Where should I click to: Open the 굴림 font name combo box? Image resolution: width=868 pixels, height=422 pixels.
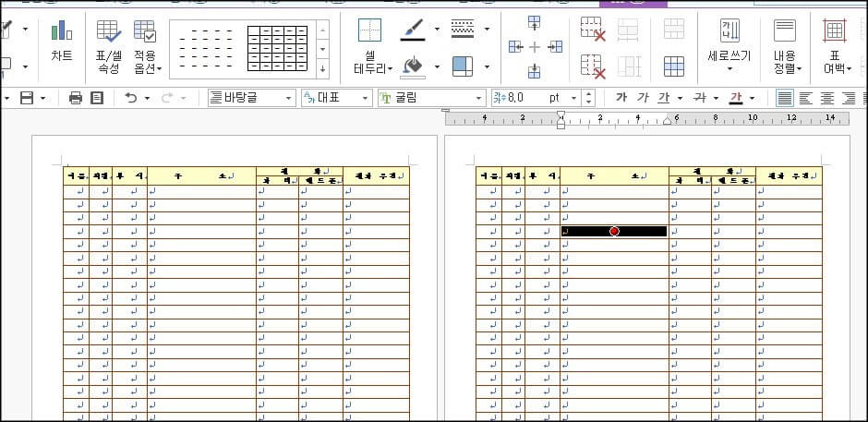[432, 99]
